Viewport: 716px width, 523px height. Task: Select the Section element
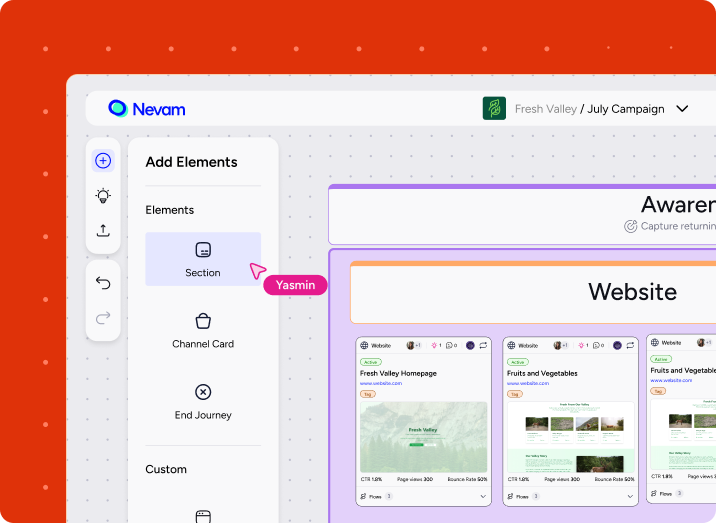point(203,259)
